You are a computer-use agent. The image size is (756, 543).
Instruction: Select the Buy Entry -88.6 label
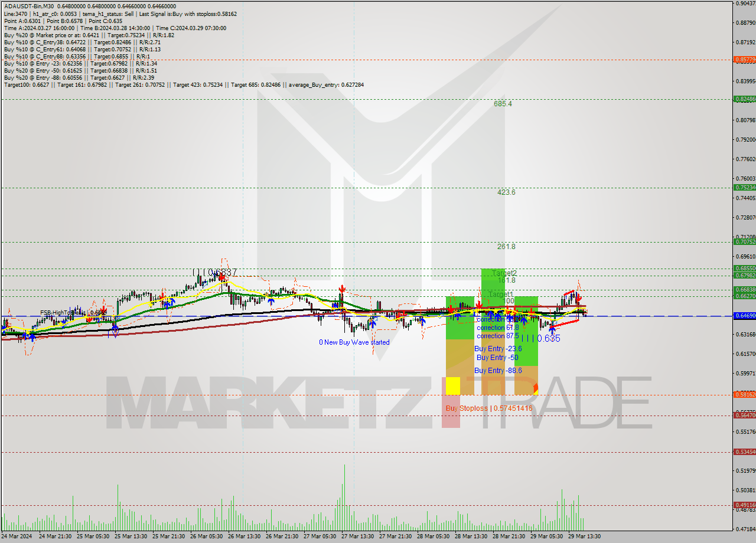pos(498,371)
